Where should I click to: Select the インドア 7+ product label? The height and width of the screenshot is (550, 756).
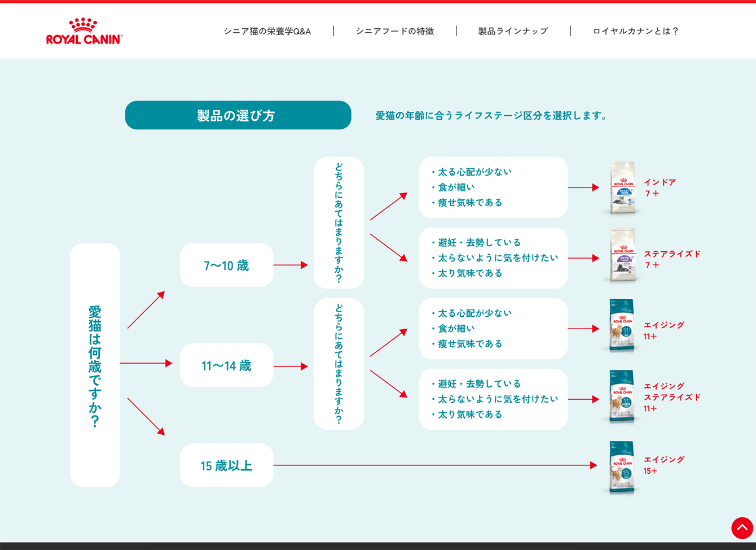pos(660,187)
